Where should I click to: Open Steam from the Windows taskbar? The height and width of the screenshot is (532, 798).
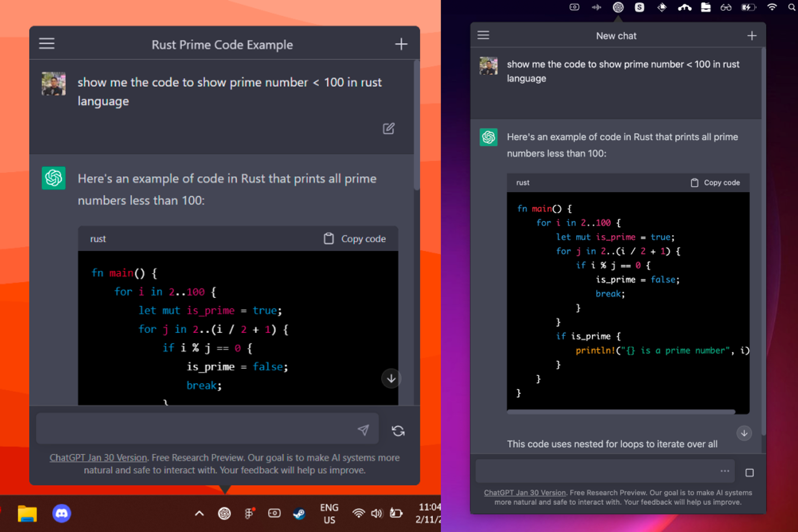tap(299, 514)
